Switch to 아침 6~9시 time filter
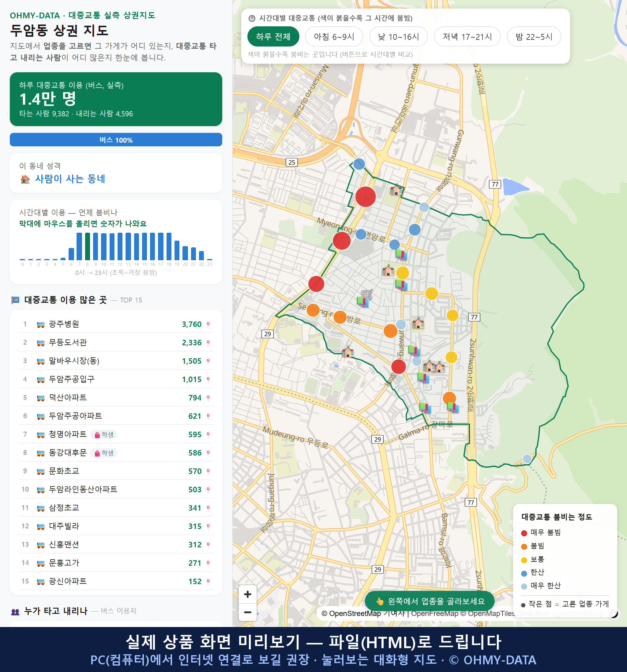 point(334,36)
